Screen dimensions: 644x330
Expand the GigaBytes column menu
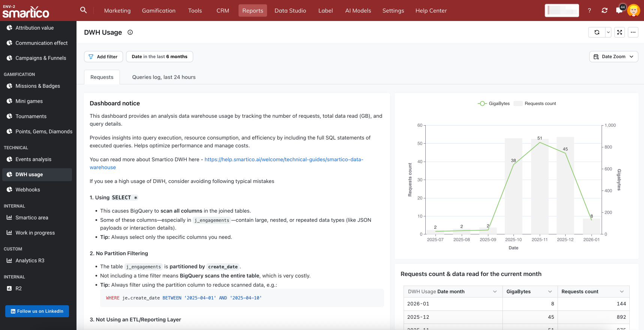pos(550,292)
